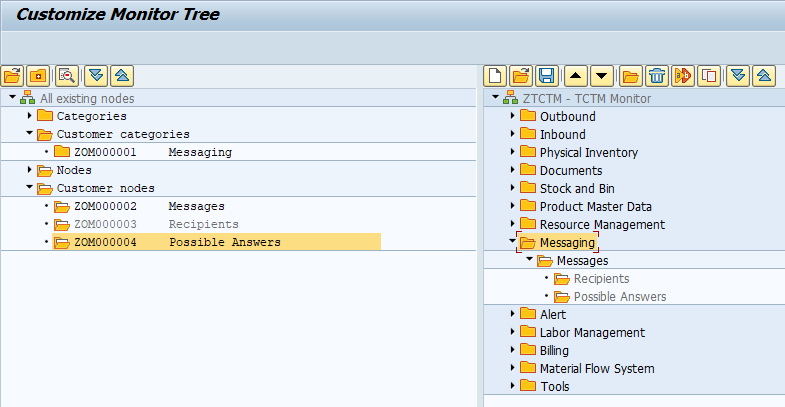Create a new monitor with blank page icon

(x=494, y=75)
